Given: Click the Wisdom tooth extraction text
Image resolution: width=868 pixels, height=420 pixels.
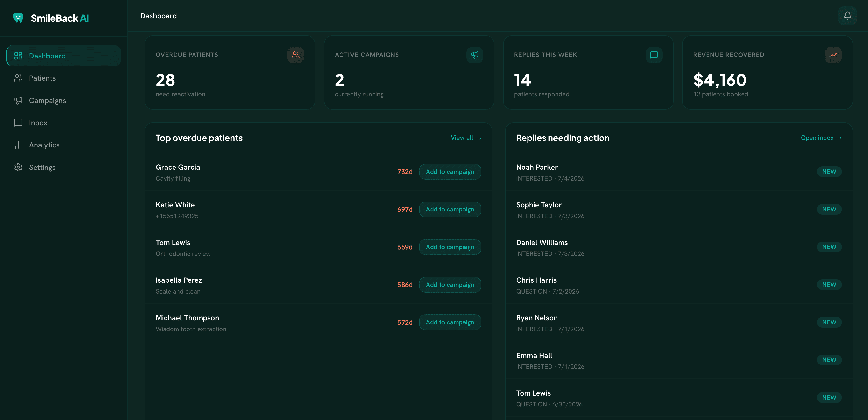Looking at the screenshot, I should [191, 329].
